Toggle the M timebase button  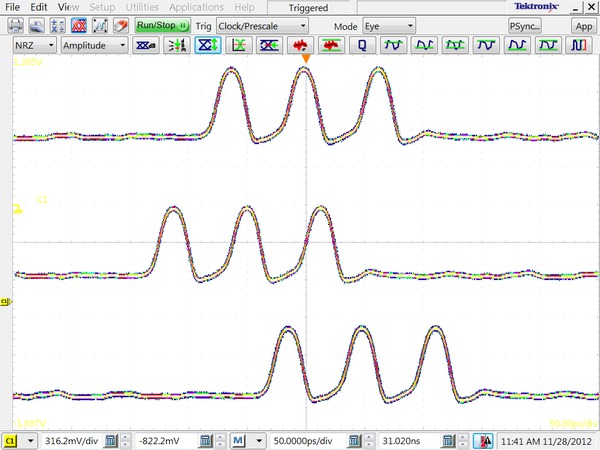(x=241, y=440)
